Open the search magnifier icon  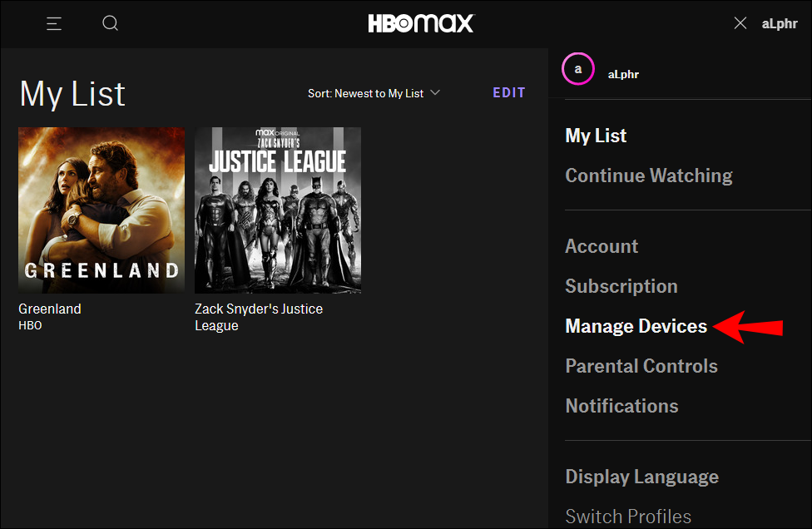[111, 23]
